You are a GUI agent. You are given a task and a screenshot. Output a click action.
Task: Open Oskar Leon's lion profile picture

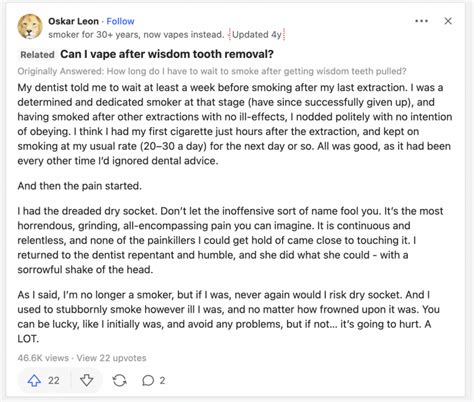click(30, 27)
